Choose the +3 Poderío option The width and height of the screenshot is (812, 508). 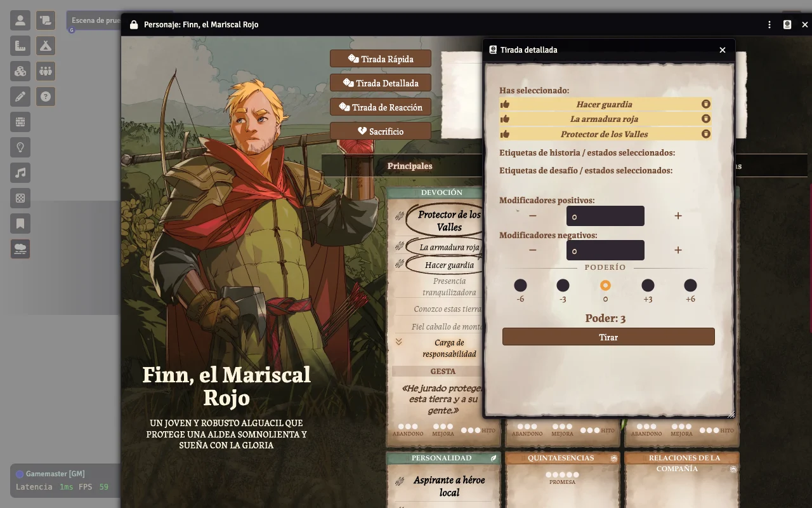pyautogui.click(x=648, y=285)
